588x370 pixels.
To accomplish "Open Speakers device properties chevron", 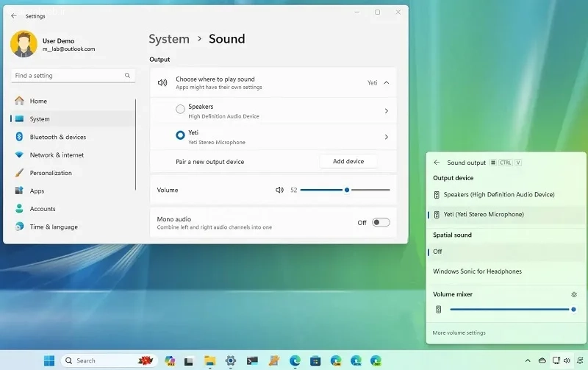I will (387, 110).
